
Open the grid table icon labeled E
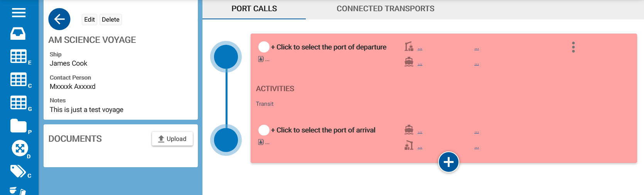coord(19,56)
